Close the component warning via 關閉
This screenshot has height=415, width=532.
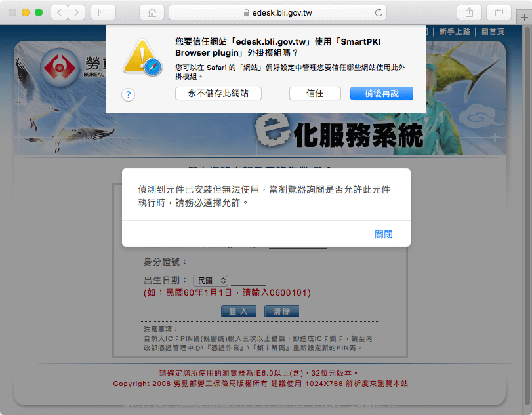[x=383, y=233]
